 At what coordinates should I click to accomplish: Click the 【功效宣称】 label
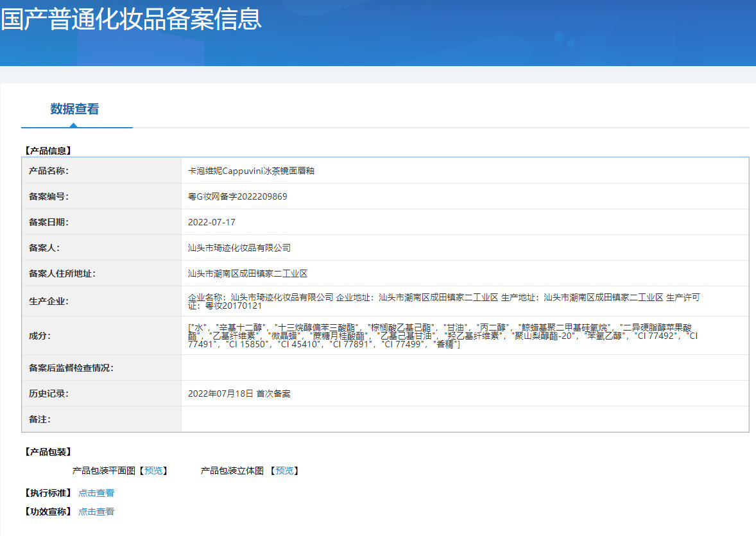click(x=48, y=512)
